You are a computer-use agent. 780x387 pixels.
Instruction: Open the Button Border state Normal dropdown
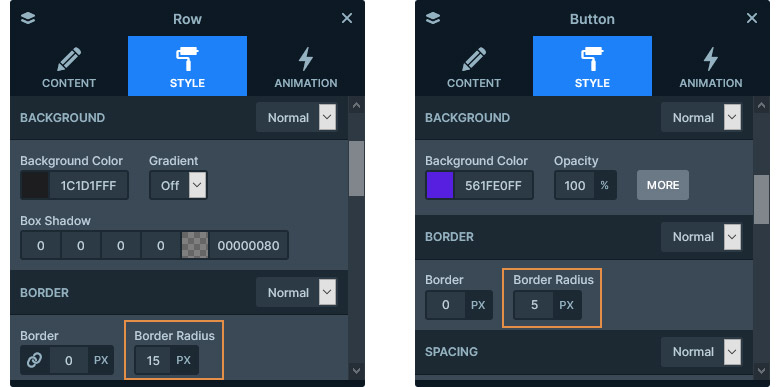(701, 237)
